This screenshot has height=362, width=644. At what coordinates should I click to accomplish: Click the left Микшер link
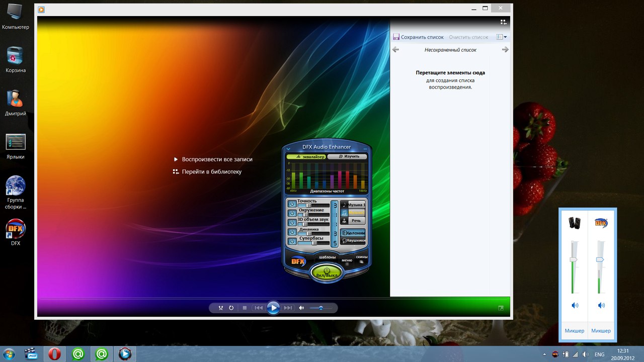575,331
